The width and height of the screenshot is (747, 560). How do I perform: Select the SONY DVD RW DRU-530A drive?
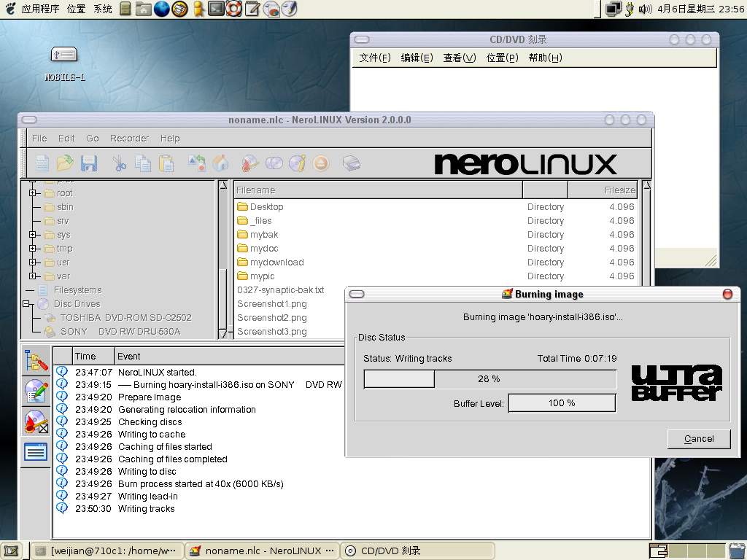pyautogui.click(x=120, y=332)
